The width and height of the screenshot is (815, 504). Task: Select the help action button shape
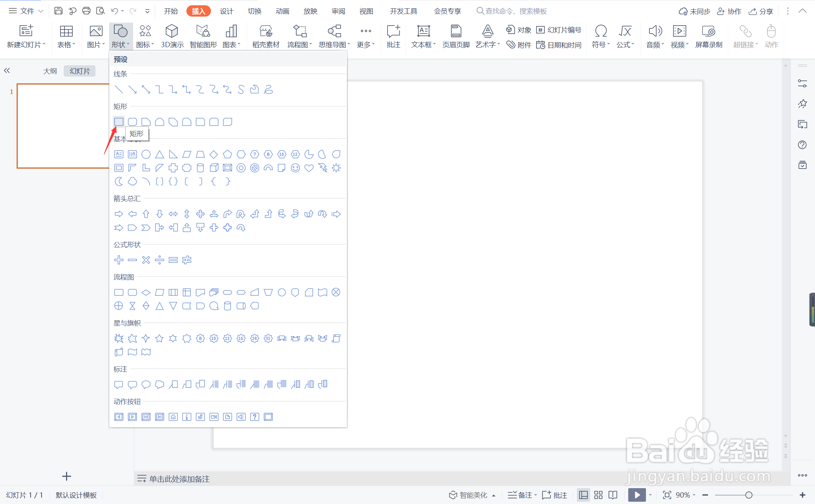coord(255,417)
